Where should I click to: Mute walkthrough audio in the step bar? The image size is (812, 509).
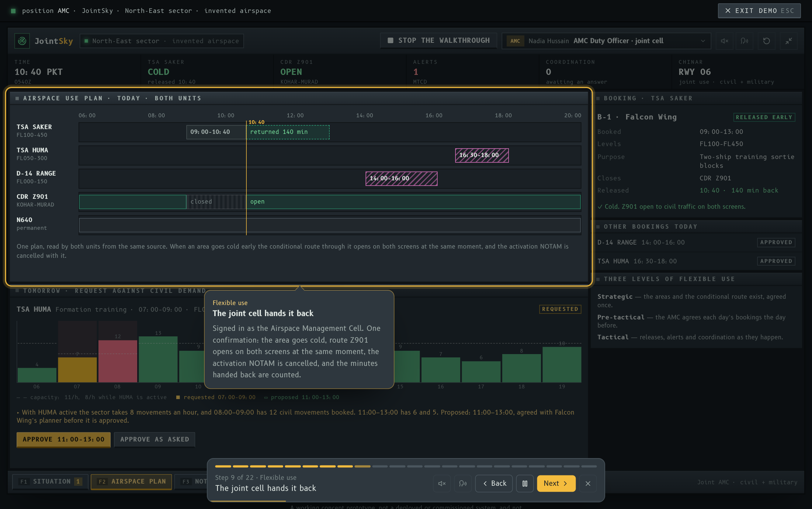pos(442,483)
